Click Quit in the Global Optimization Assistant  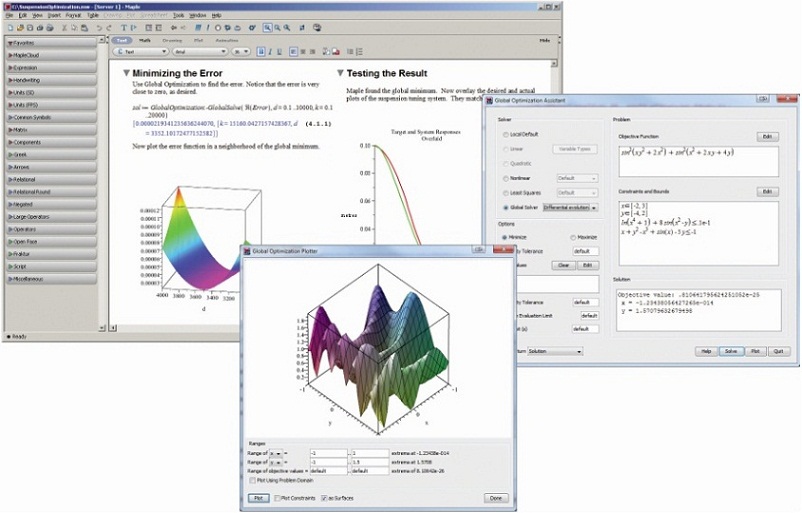tap(778, 351)
